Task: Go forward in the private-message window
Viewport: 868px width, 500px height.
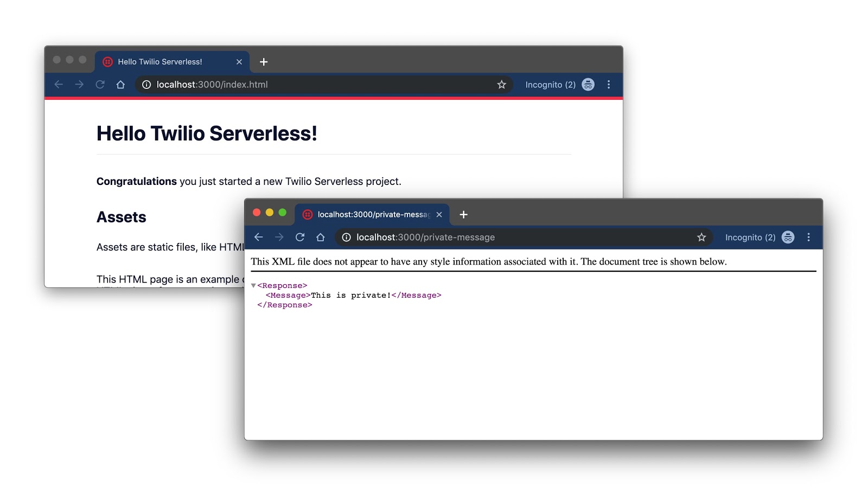Action: pos(279,238)
